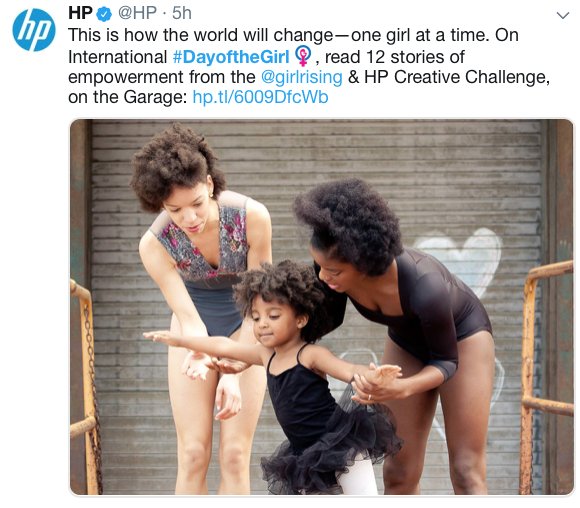Click the blue verified badge
The width and height of the screenshot is (580, 508).
104,14
